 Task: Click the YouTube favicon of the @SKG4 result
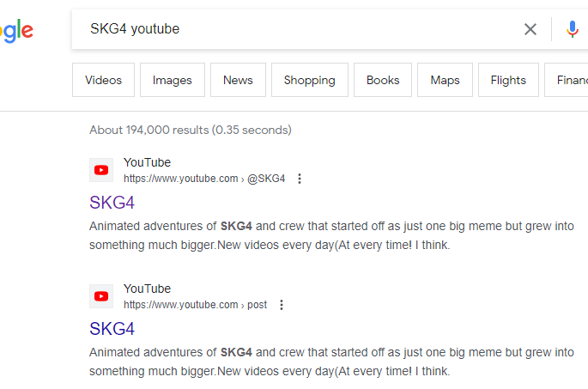[x=101, y=170]
